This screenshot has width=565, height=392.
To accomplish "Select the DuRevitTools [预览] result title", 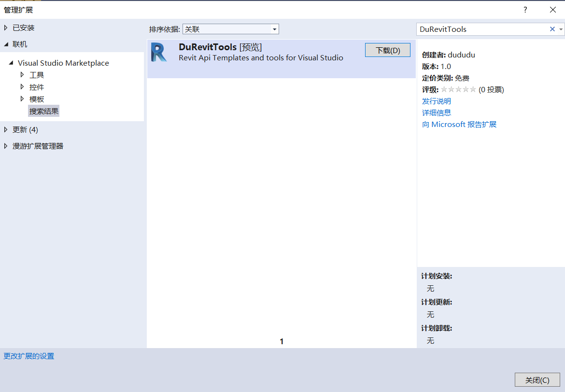I will coord(220,47).
